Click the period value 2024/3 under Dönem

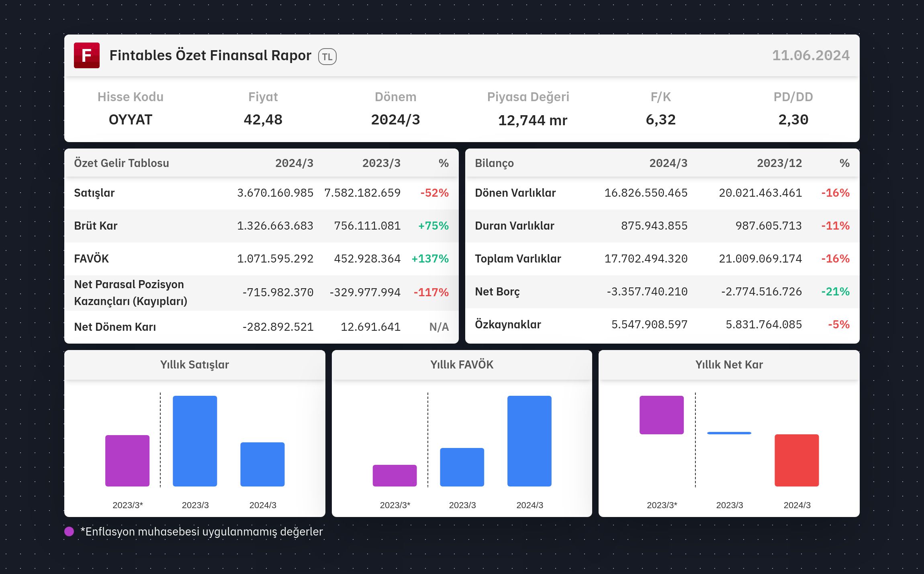(396, 120)
